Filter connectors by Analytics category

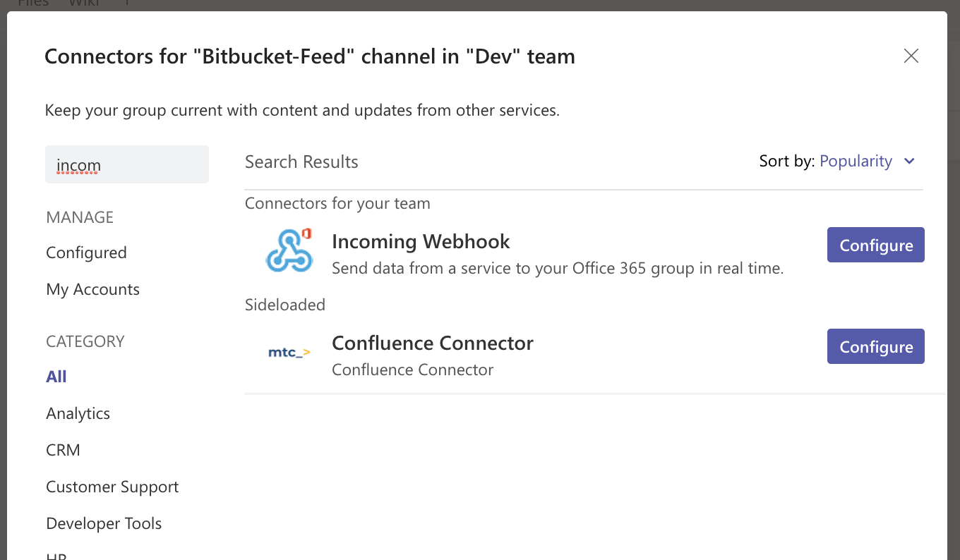(x=78, y=413)
